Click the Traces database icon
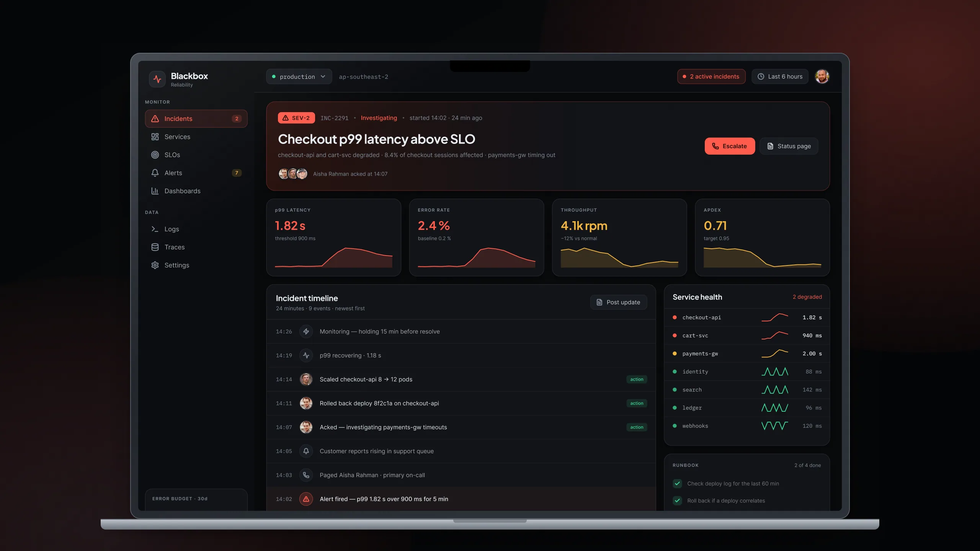This screenshot has width=980, height=551. [155, 247]
